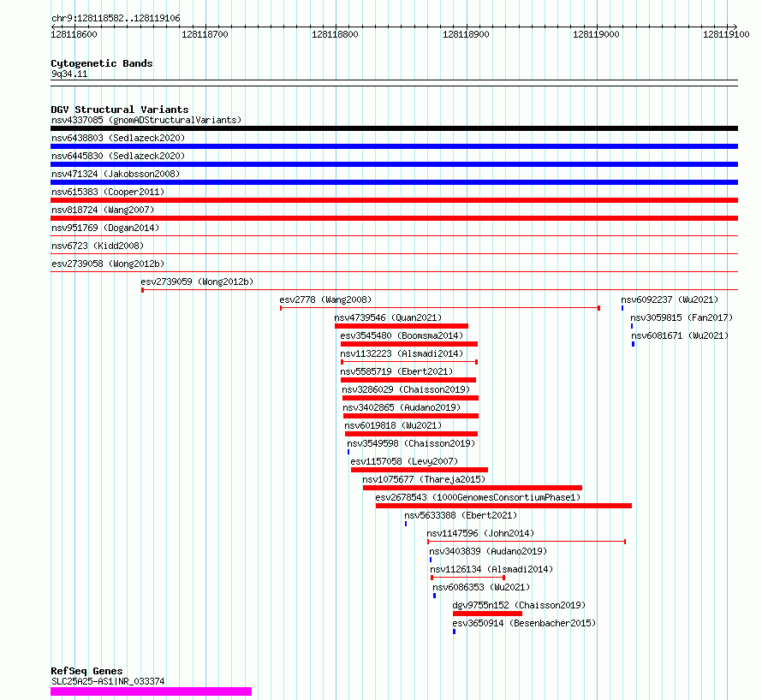Viewport: 762px width, 700px height.
Task: Click the esv2678543 red variant bar
Action: point(503,507)
